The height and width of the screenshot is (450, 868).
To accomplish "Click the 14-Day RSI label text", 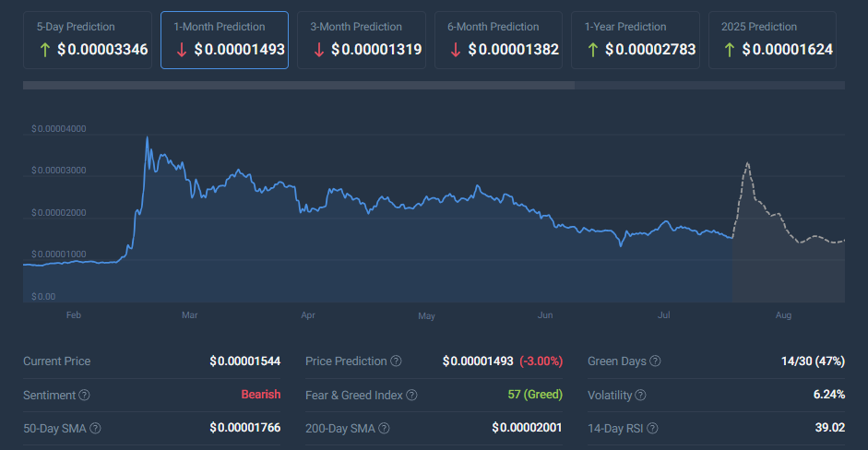I will 615,428.
